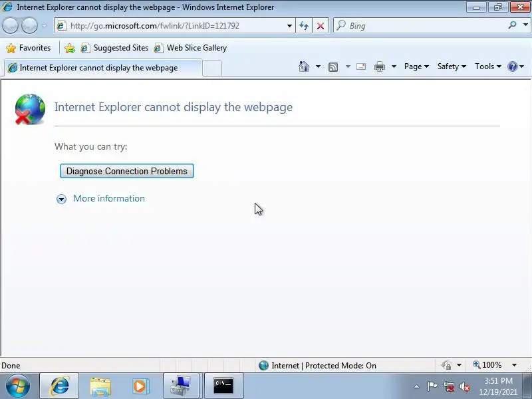Switch to the Command Prompt taskbar window
Viewport: 532px width, 399px height.
(223, 386)
